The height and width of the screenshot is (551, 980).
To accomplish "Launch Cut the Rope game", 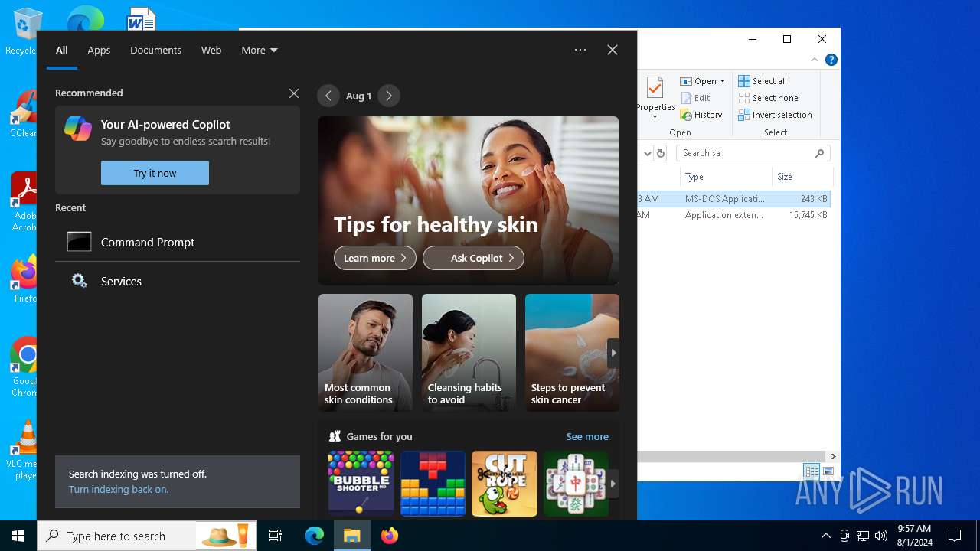I will pyautogui.click(x=505, y=483).
